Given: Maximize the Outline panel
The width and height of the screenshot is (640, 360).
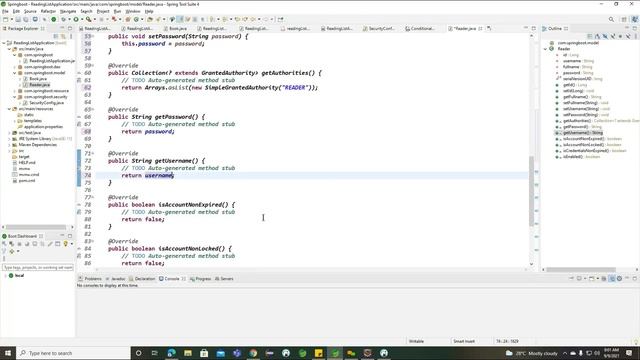Looking at the screenshot, I should 635,28.
